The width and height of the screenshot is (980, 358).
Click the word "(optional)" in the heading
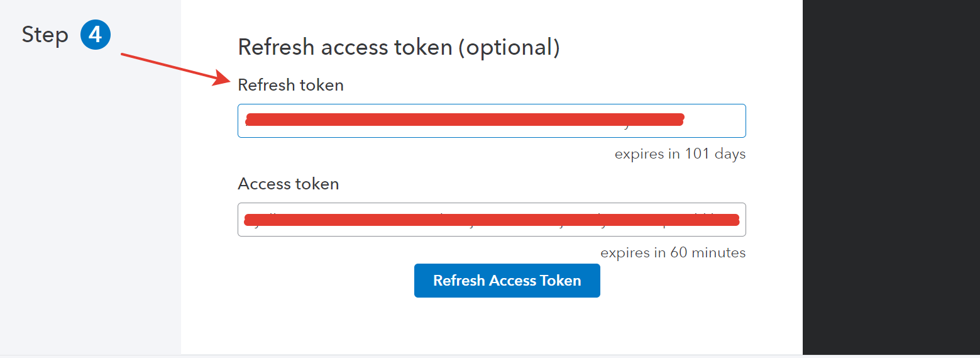[x=509, y=47]
